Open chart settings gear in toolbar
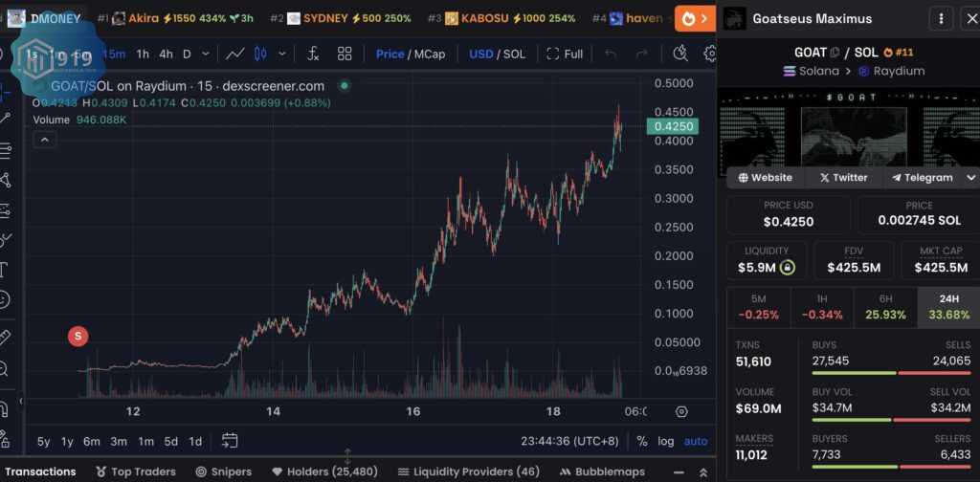The width and height of the screenshot is (980, 482). 709,54
